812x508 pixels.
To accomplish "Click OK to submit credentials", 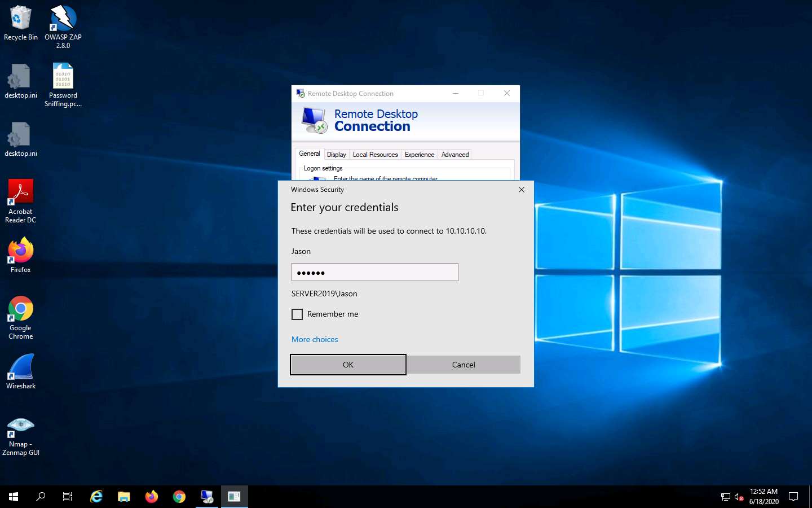I will [348, 365].
